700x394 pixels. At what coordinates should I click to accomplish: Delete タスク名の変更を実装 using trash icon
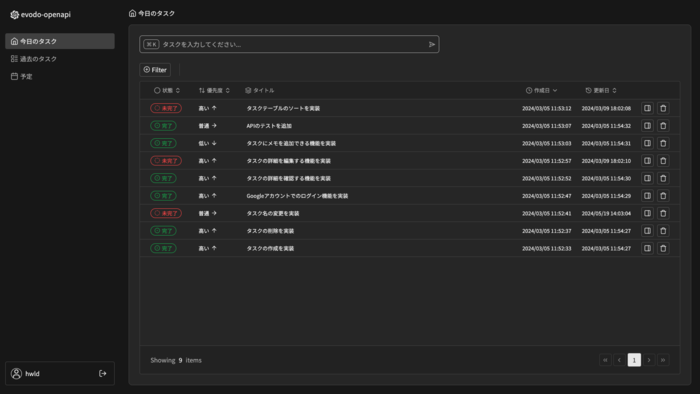pyautogui.click(x=663, y=213)
